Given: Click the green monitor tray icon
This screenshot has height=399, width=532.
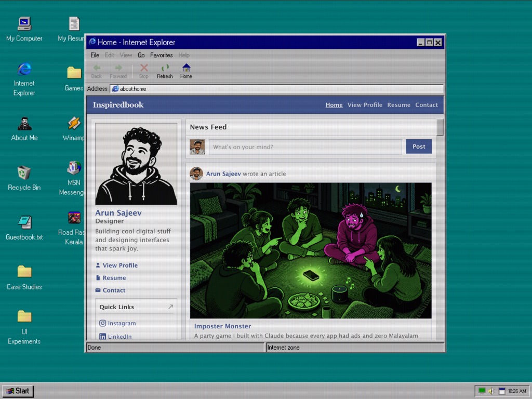Looking at the screenshot, I should (482, 391).
